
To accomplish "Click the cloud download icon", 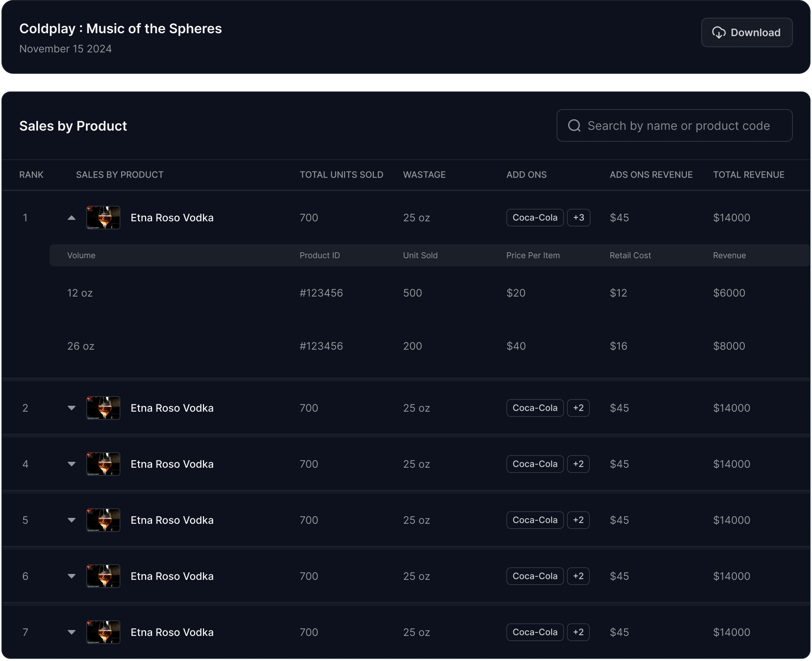I will point(718,33).
